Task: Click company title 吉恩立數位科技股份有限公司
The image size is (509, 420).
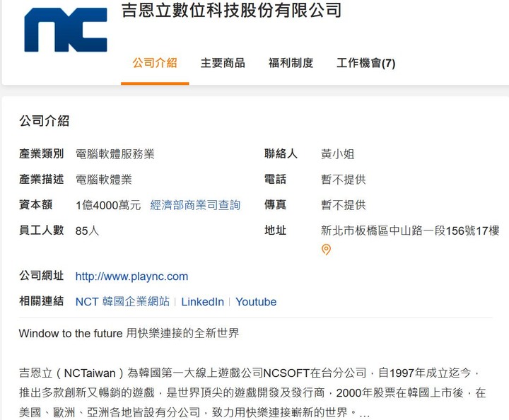Action: tap(231, 10)
